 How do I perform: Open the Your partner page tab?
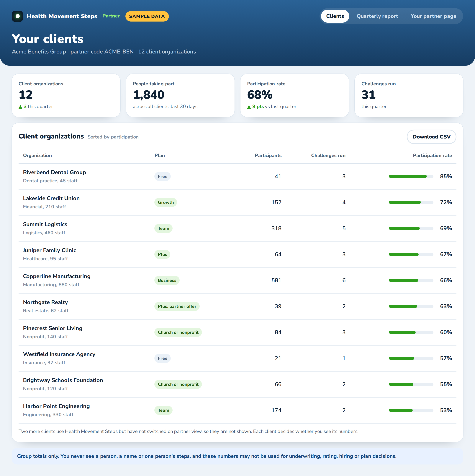[433, 16]
